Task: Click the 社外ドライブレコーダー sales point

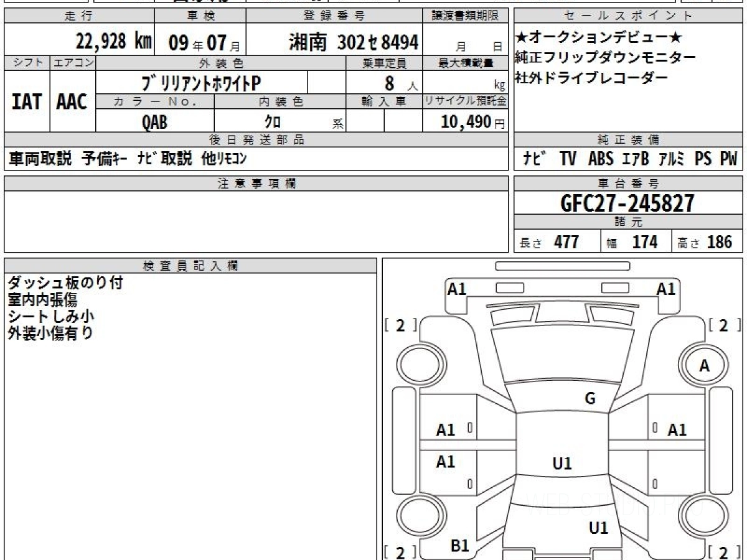Action: (x=591, y=78)
